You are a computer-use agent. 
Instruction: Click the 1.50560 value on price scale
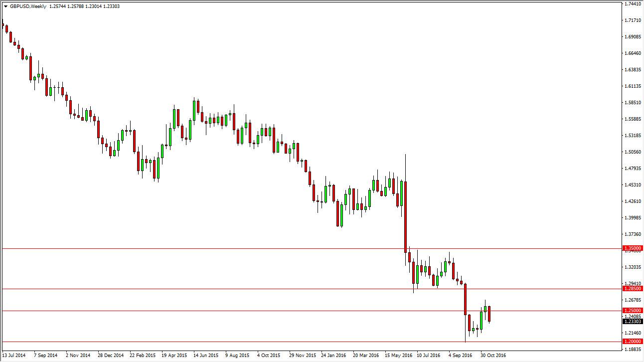click(633, 152)
